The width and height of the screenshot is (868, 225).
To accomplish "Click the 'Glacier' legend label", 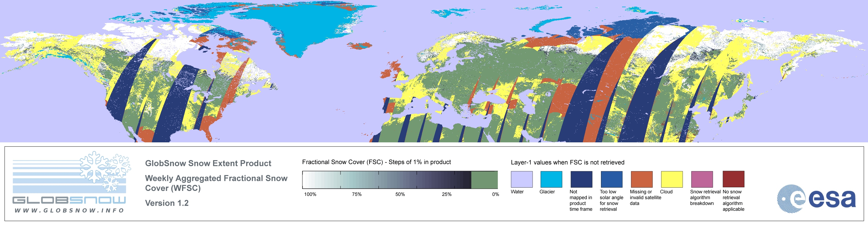I will tap(547, 192).
